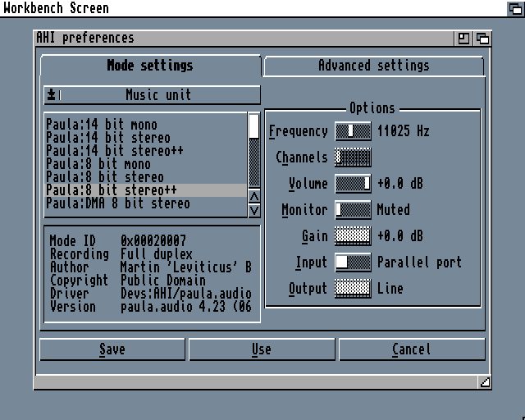The image size is (525, 420).
Task: Adjust the Volume slider
Action: tap(353, 184)
